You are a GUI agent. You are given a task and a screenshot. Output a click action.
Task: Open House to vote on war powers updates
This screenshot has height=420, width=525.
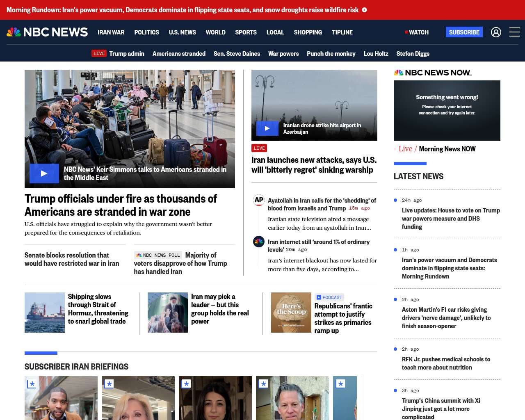point(451,219)
